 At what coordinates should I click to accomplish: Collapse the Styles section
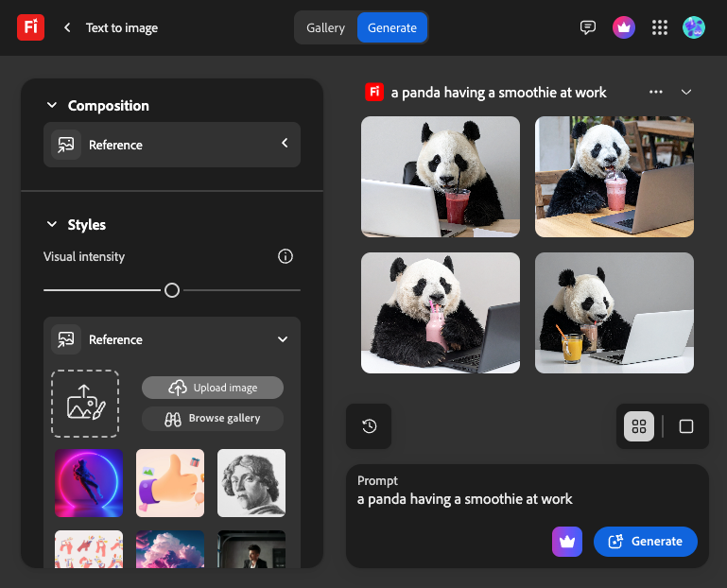[x=51, y=225]
